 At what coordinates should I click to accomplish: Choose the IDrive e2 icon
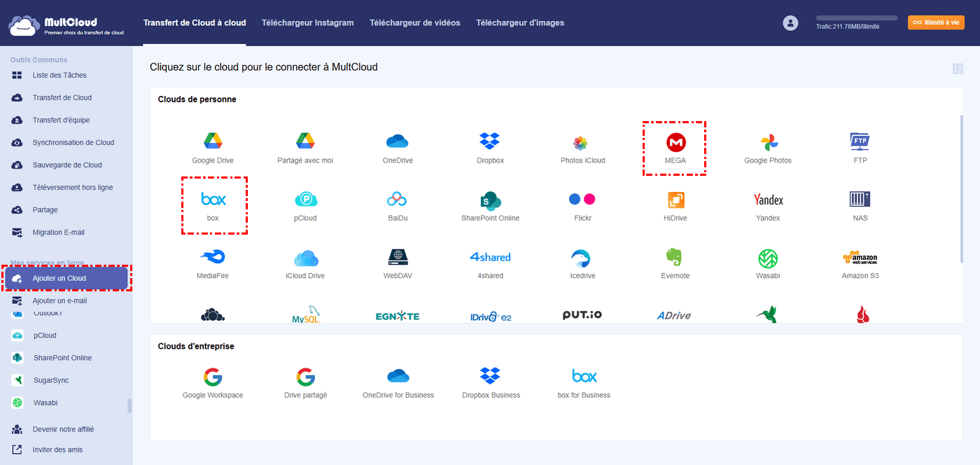pos(490,317)
